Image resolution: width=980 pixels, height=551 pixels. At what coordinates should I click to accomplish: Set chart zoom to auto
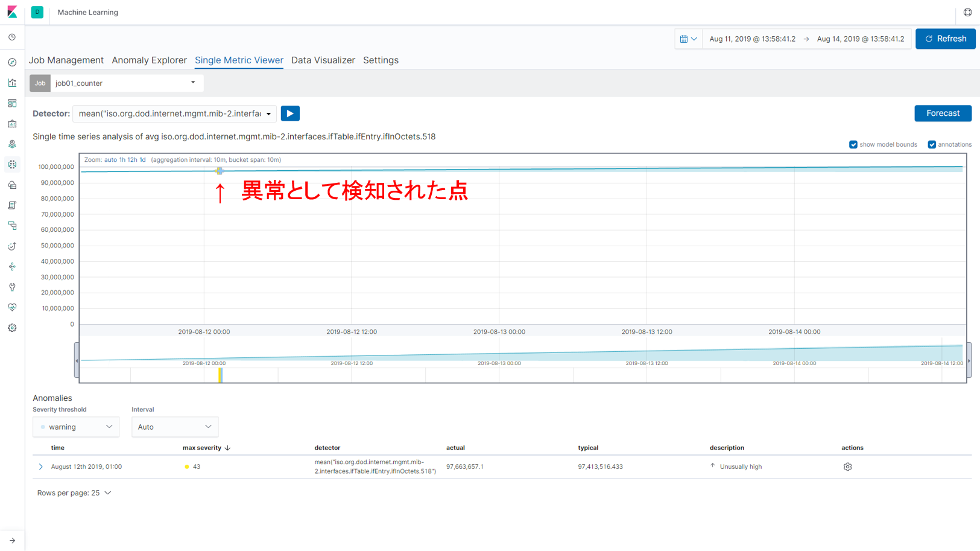click(110, 160)
